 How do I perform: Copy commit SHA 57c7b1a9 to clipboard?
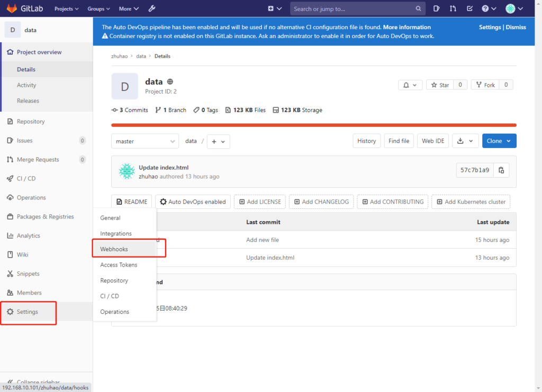click(501, 170)
